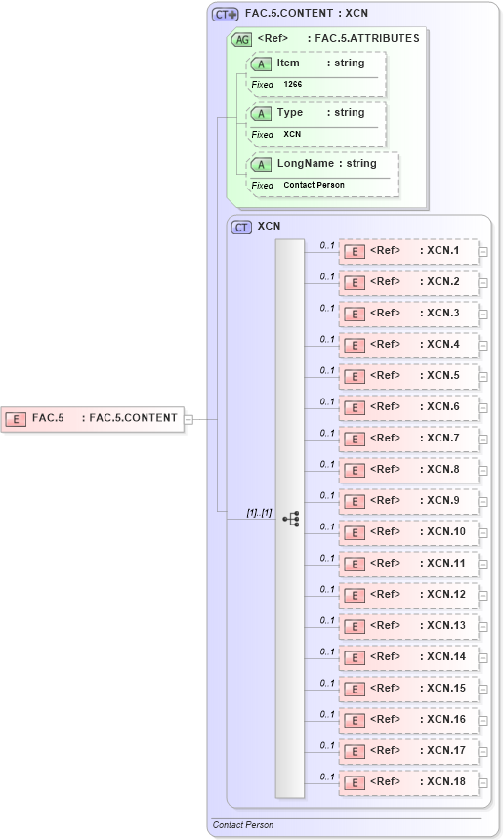This screenshot has width=504, height=840.
Task: Select the XCN.13 reference label
Action: pyautogui.click(x=418, y=625)
